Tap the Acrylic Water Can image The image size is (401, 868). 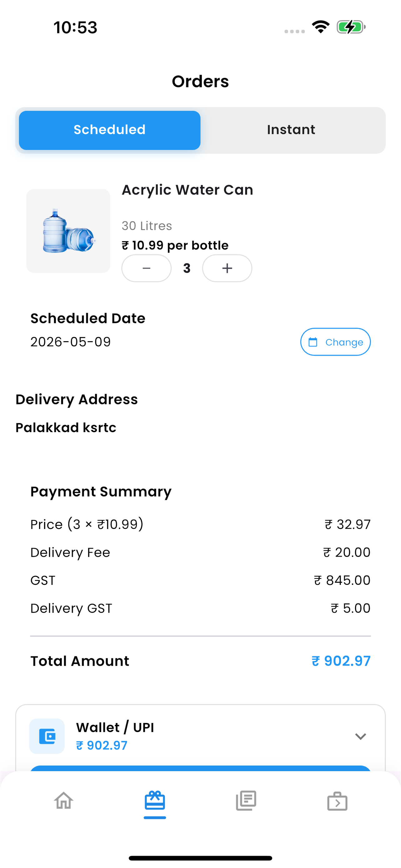click(x=68, y=231)
